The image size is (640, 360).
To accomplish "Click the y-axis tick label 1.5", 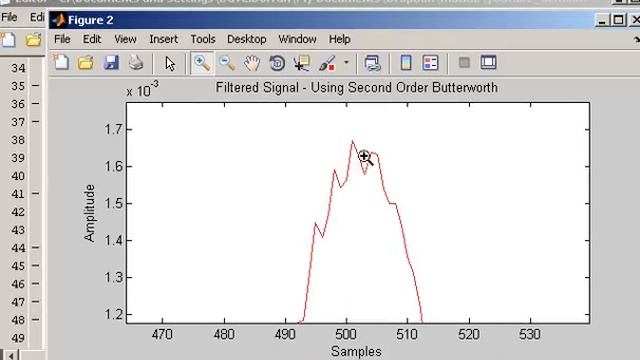I will point(113,203).
